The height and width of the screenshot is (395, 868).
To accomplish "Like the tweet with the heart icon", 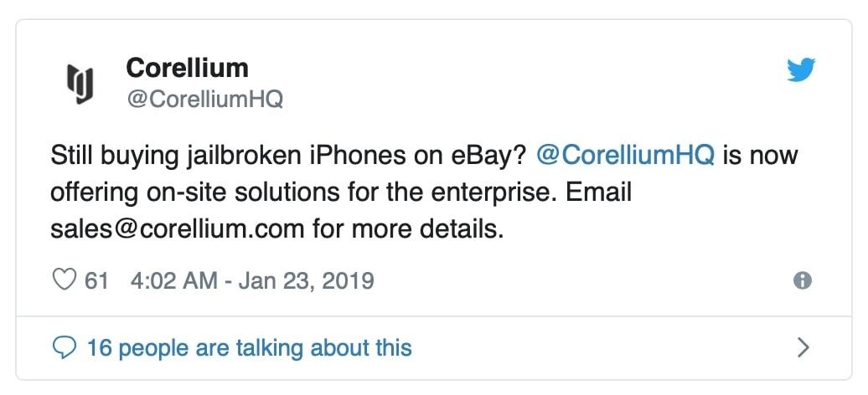I will (x=65, y=280).
